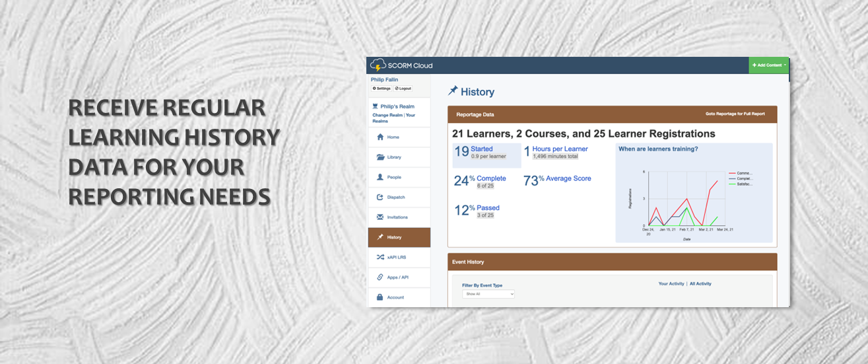This screenshot has width=868, height=364.
Task: Select the xAPI LRS menu label
Action: [397, 257]
